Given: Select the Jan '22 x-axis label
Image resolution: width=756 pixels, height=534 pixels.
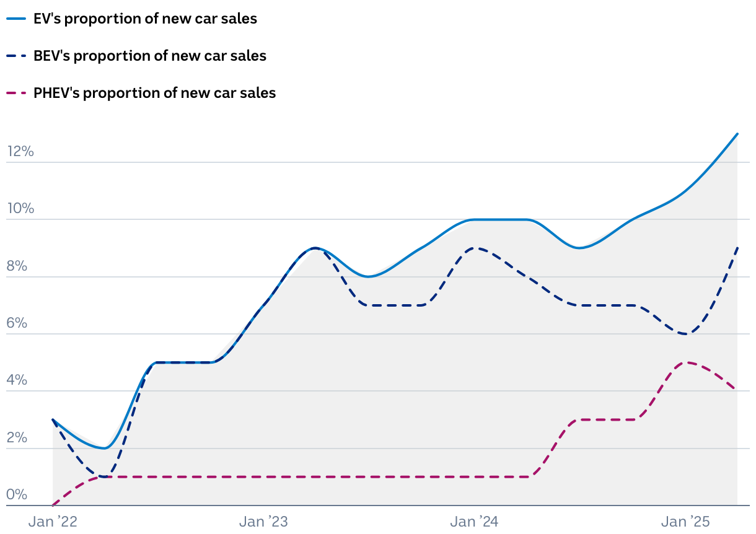Looking at the screenshot, I should point(53,522).
